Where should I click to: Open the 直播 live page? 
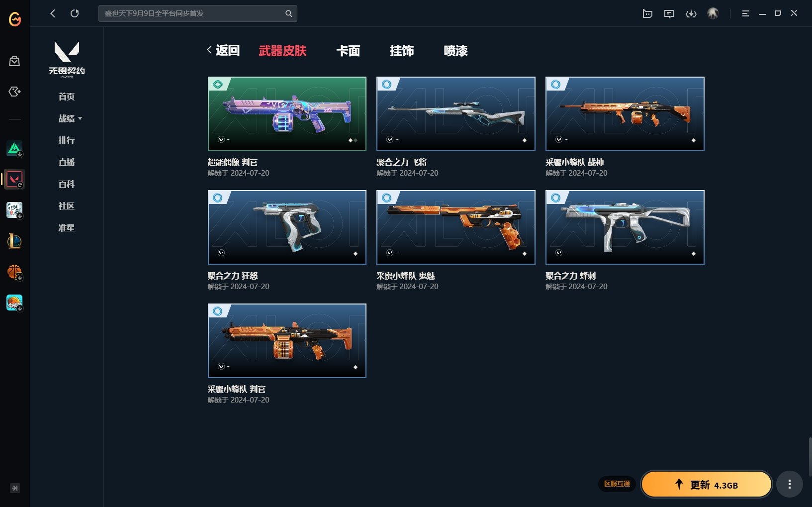click(x=67, y=162)
